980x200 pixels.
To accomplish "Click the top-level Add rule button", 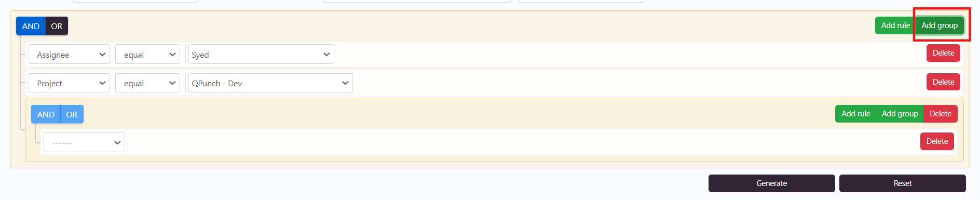I will coord(895,25).
